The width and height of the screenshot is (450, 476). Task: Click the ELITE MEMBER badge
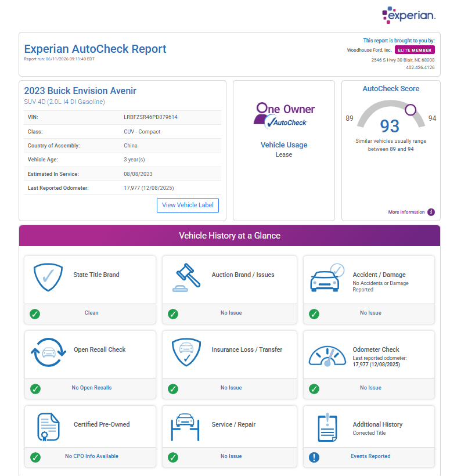415,50
